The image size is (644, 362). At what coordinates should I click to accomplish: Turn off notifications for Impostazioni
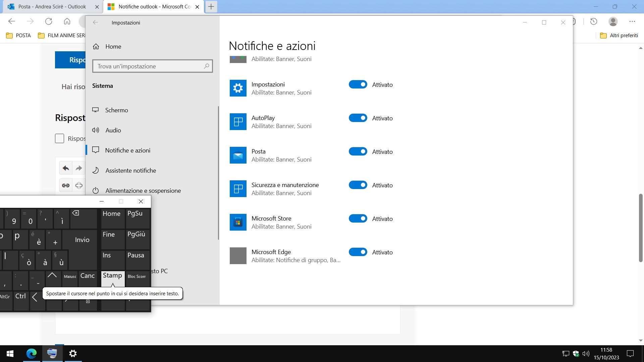(x=358, y=84)
